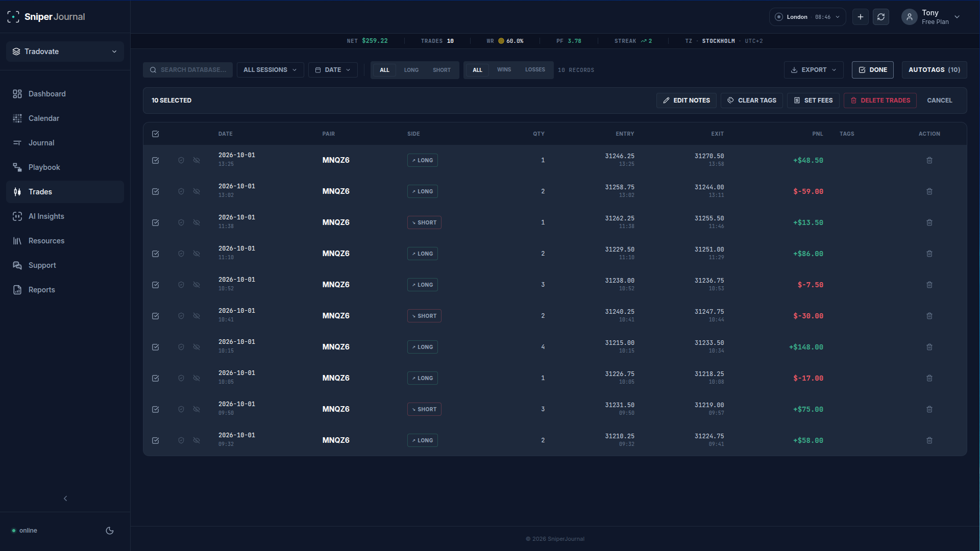Expand the Tony user menu chevron
Image resolution: width=980 pixels, height=551 pixels.
tap(957, 17)
